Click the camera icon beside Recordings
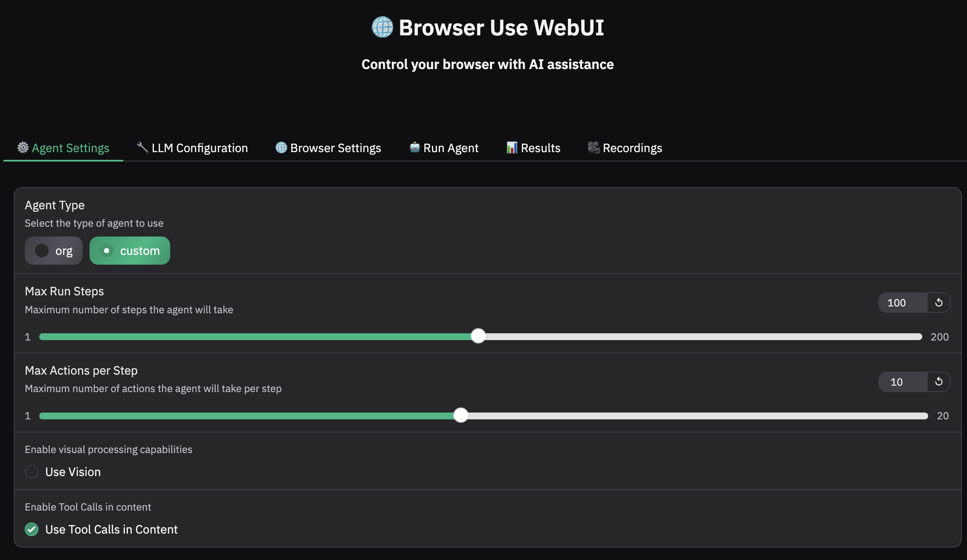This screenshot has height=560, width=967. (x=594, y=147)
